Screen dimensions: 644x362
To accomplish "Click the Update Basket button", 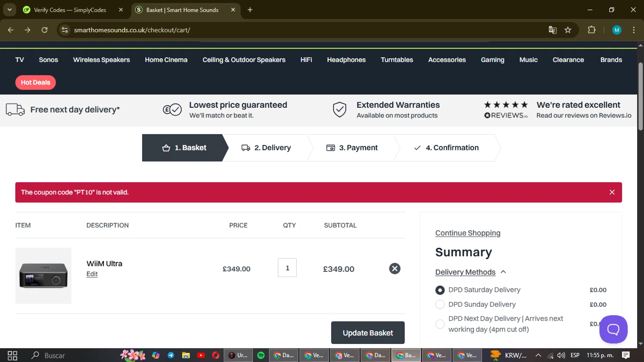I will [x=368, y=333].
